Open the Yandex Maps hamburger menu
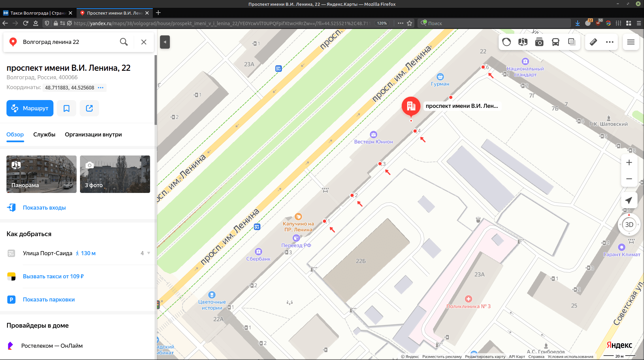Image resolution: width=644 pixels, height=360 pixels. point(631,42)
